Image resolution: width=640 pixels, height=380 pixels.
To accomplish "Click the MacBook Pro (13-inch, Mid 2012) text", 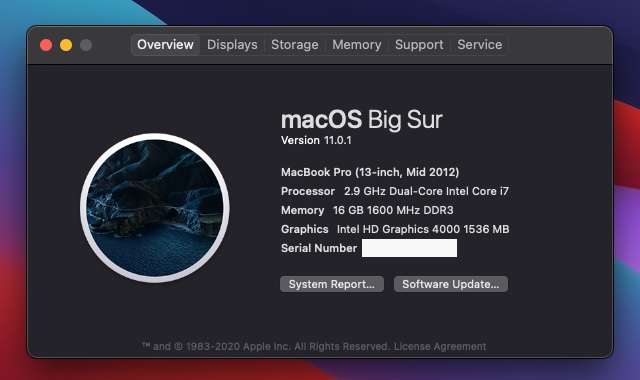I will pyautogui.click(x=370, y=172).
